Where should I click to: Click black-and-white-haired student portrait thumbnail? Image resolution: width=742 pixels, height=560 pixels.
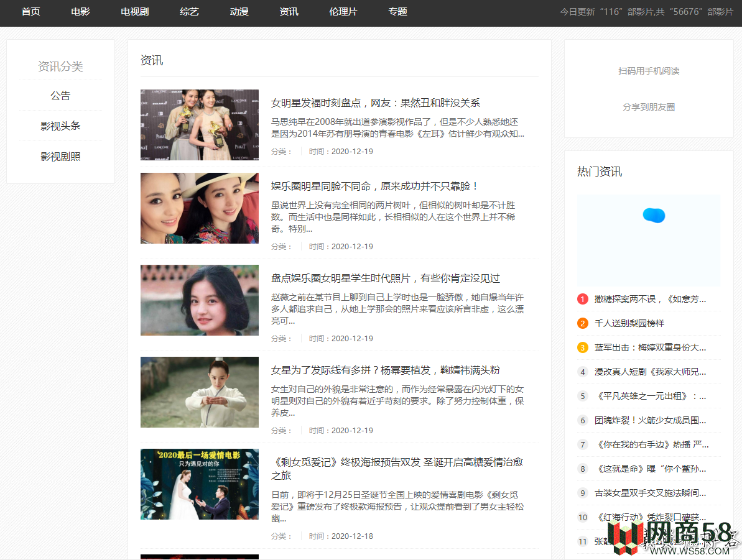(x=200, y=300)
